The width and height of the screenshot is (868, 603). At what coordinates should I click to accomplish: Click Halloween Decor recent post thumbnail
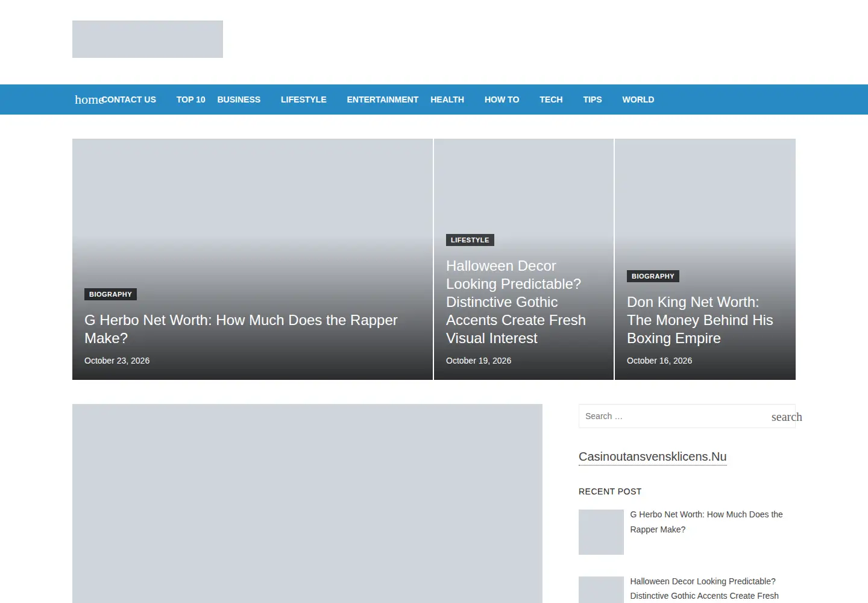(x=601, y=590)
